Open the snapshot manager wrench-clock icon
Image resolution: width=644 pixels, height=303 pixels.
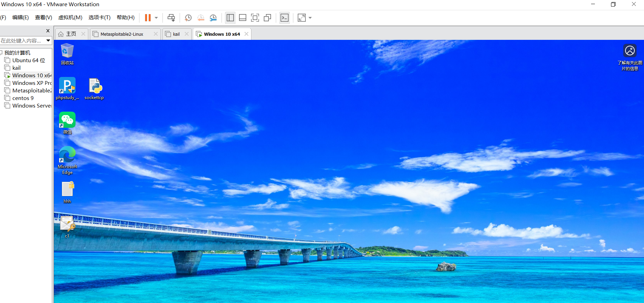point(213,18)
